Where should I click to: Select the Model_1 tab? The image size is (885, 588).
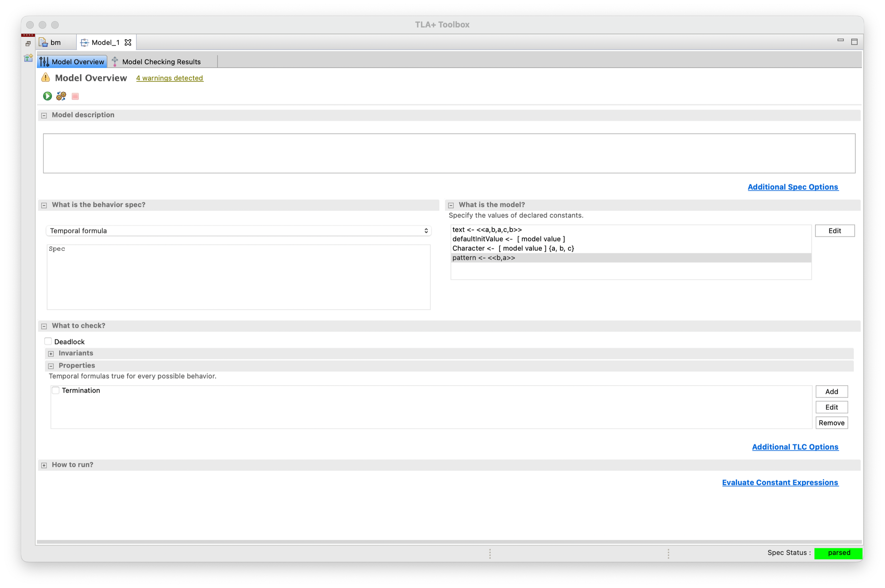105,42
